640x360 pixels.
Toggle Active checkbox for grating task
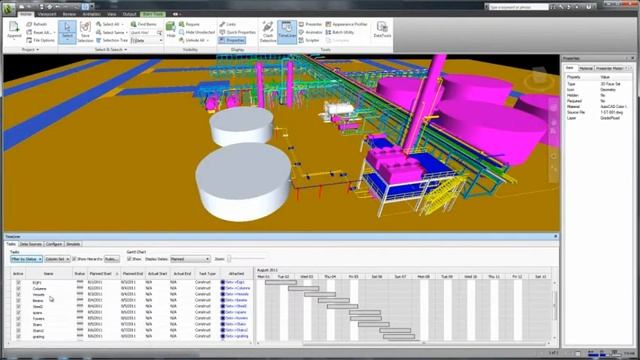tap(18, 336)
